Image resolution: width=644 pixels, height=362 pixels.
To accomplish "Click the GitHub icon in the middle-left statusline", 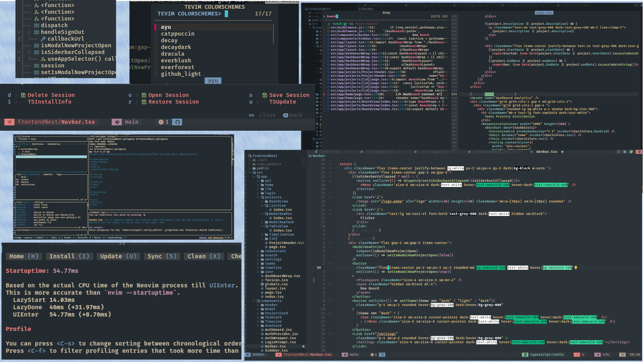I will (x=177, y=122).
